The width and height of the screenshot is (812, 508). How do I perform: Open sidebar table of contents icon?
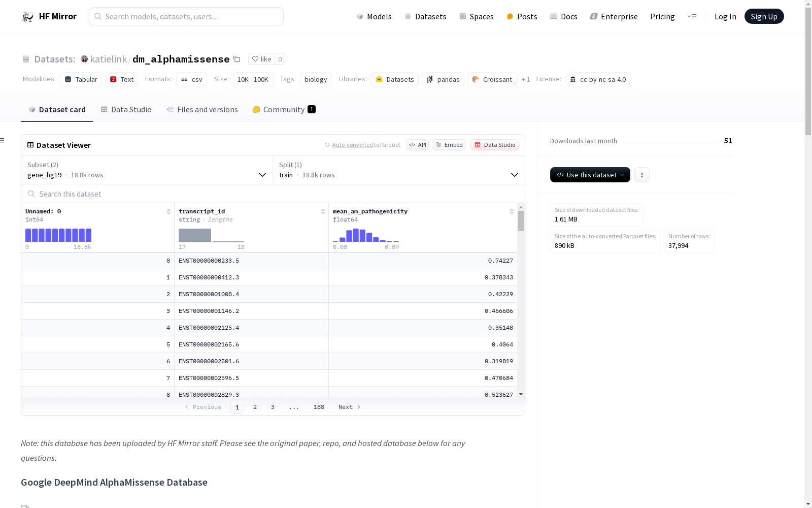click(3, 140)
